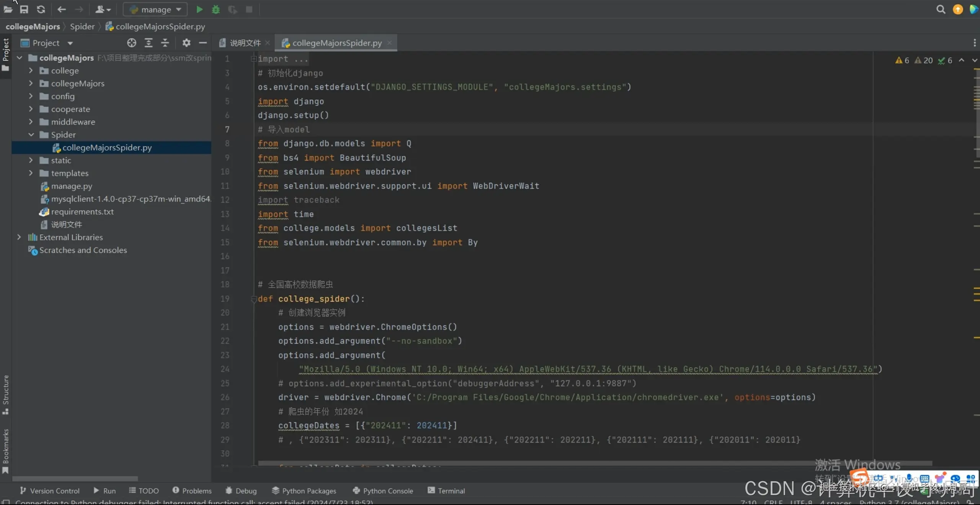Open Project panel settings gear
Viewport: 980px width, 505px height.
click(x=186, y=43)
